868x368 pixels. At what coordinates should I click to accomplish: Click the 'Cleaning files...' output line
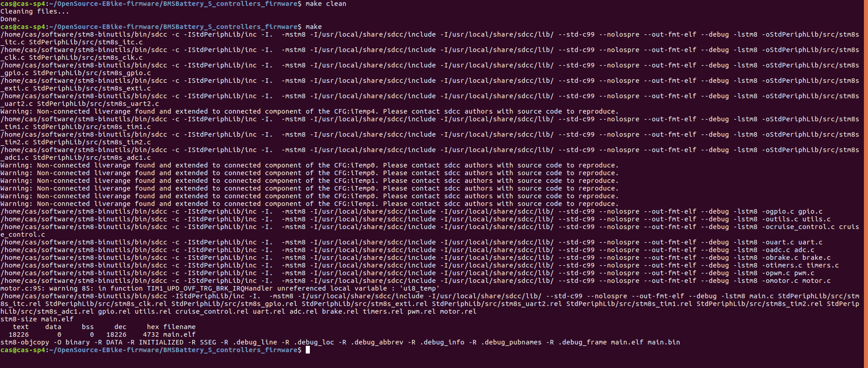point(35,11)
